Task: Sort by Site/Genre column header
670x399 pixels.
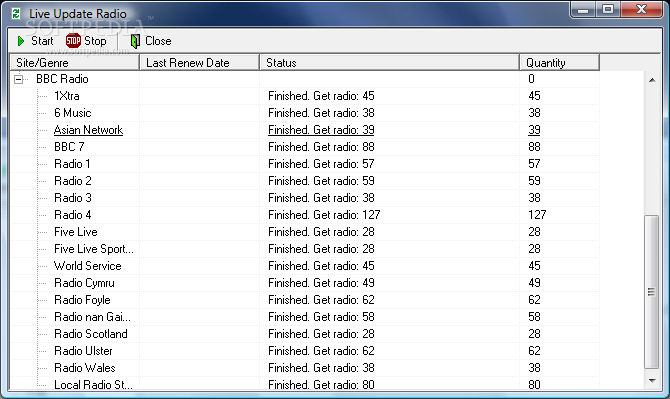Action: tap(75, 63)
